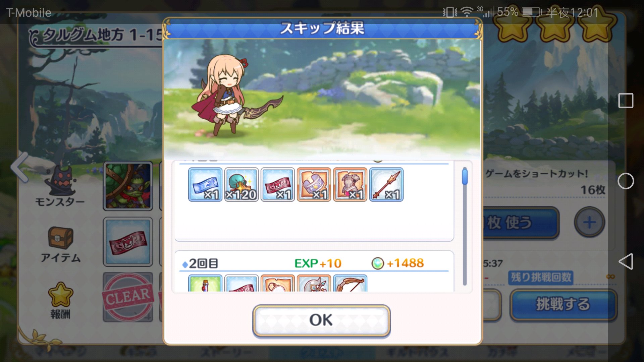This screenshot has height=362, width=644.
Task: Select the bow item in 2回目 row
Action: (x=350, y=283)
